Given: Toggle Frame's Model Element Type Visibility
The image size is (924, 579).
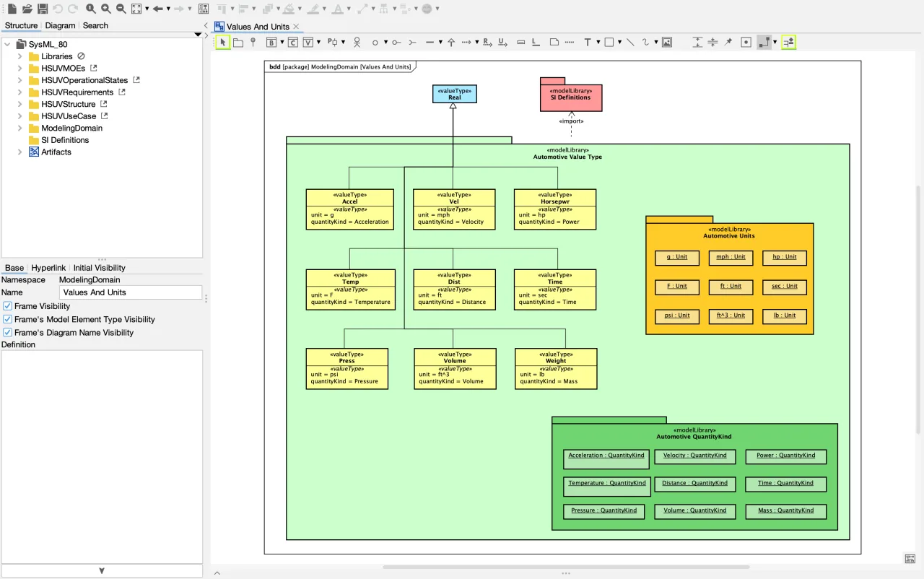Looking at the screenshot, I should point(8,319).
